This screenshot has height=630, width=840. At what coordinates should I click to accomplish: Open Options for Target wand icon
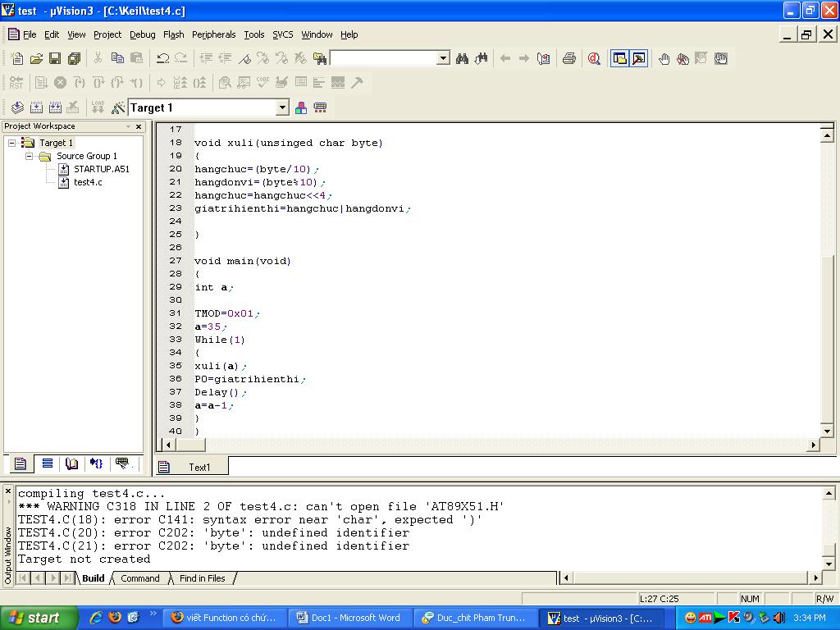coord(118,107)
